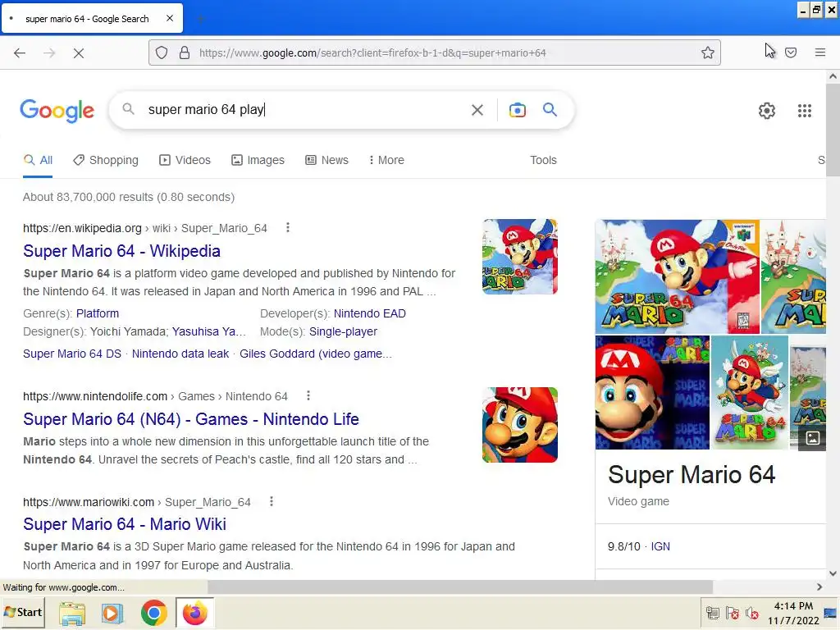840x630 pixels.
Task: Open large box art image in knowledge panel
Action: coord(677,276)
